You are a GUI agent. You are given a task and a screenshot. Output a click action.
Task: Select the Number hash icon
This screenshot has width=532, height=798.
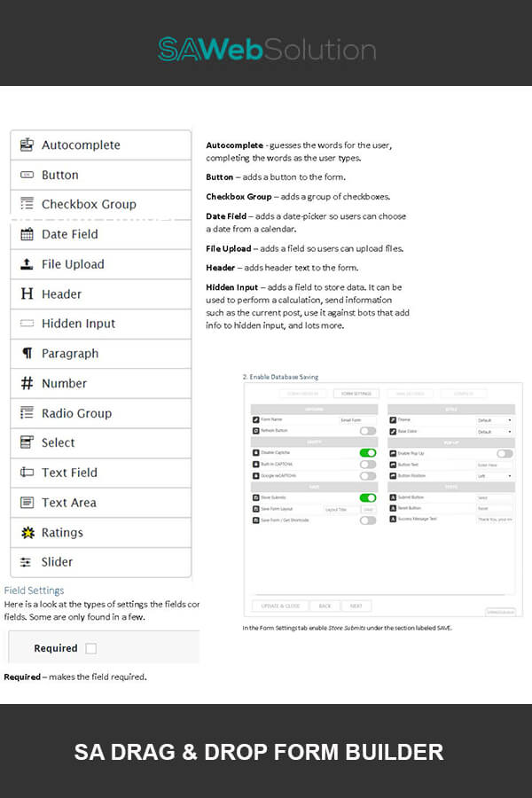coord(27,384)
